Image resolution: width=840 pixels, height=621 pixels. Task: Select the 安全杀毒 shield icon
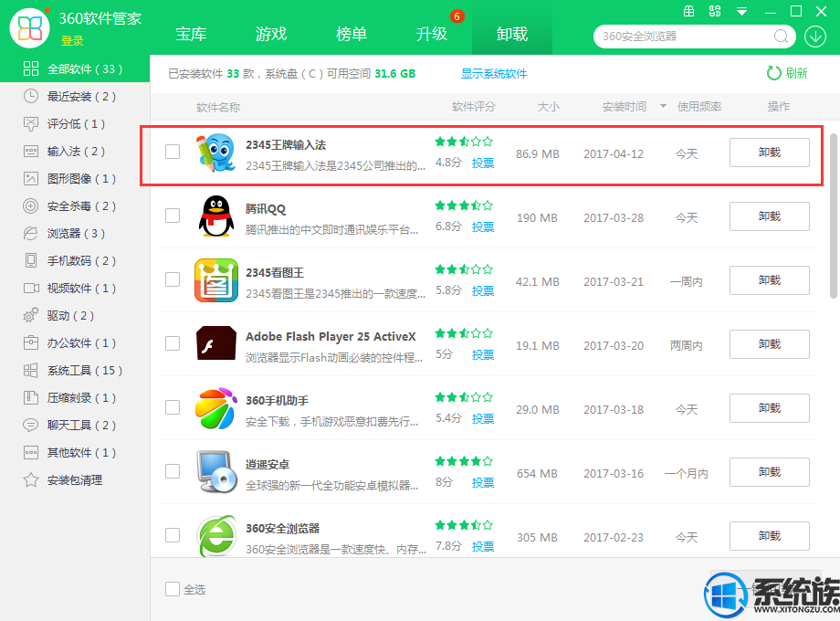31,205
